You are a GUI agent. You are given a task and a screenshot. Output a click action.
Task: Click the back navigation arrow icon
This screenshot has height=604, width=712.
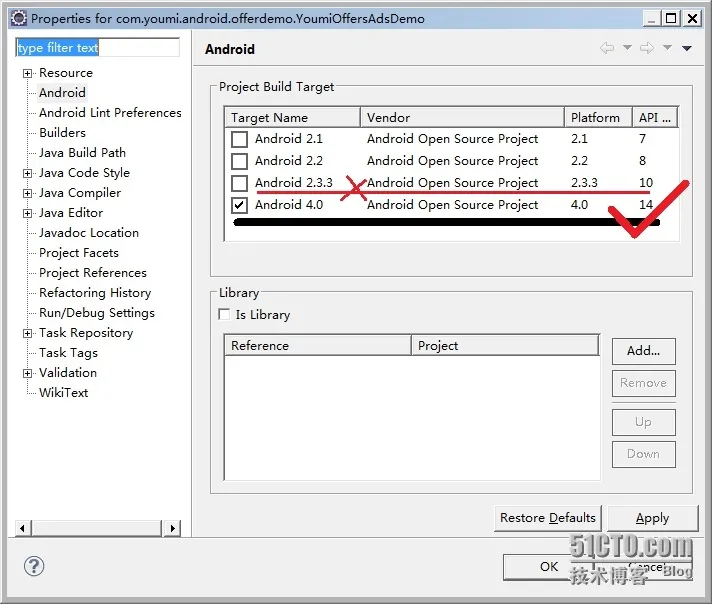tap(607, 48)
